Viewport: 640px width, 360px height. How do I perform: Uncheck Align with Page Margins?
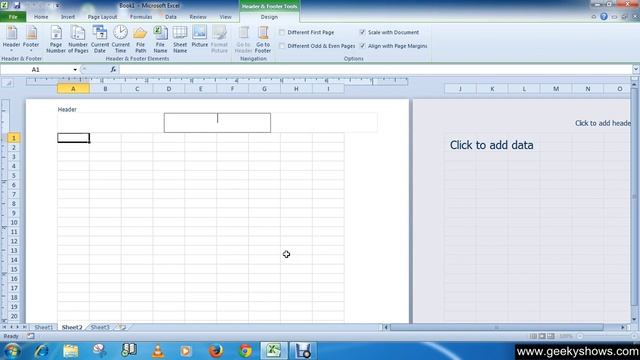tap(362, 46)
